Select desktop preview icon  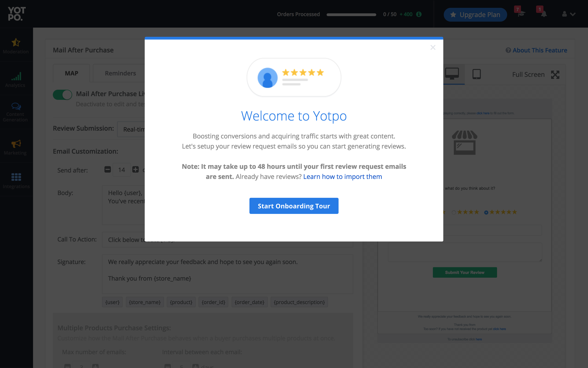(x=452, y=74)
